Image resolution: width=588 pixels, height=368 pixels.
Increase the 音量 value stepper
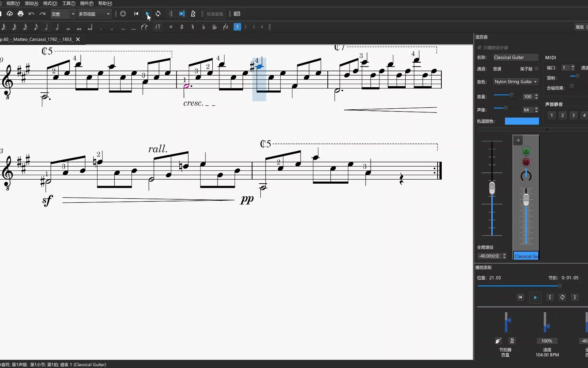click(537, 95)
